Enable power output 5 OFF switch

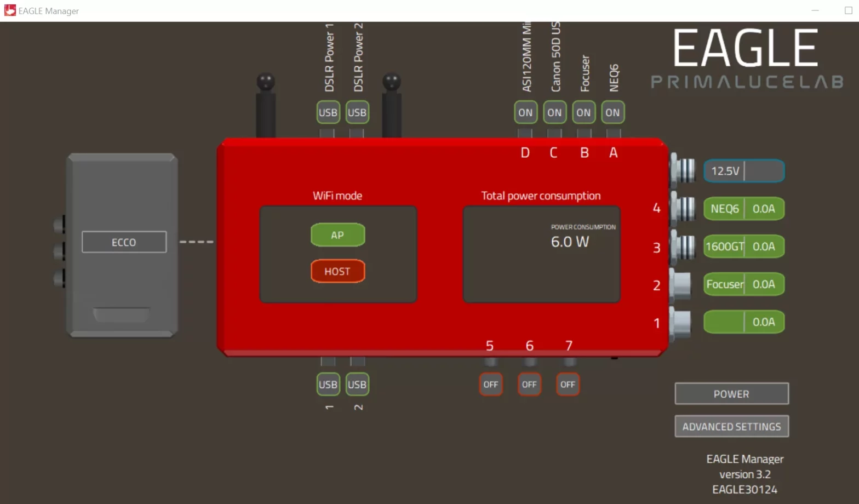tap(490, 385)
